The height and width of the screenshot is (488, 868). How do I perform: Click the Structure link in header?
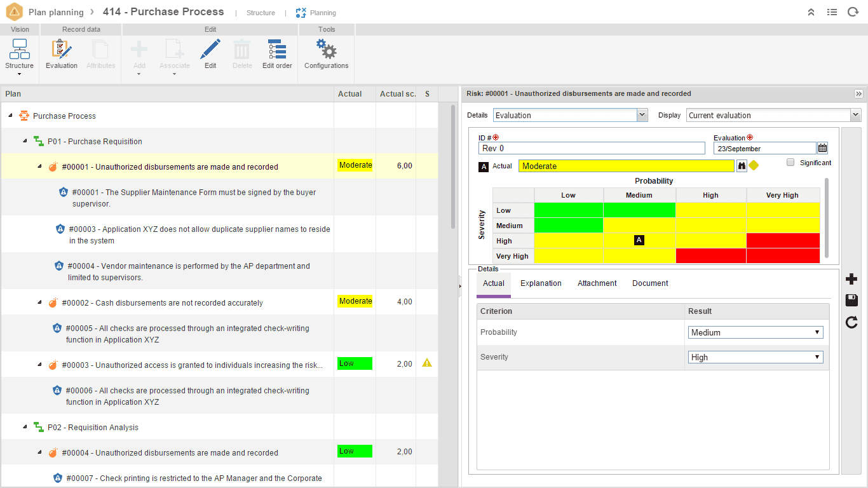[261, 13]
